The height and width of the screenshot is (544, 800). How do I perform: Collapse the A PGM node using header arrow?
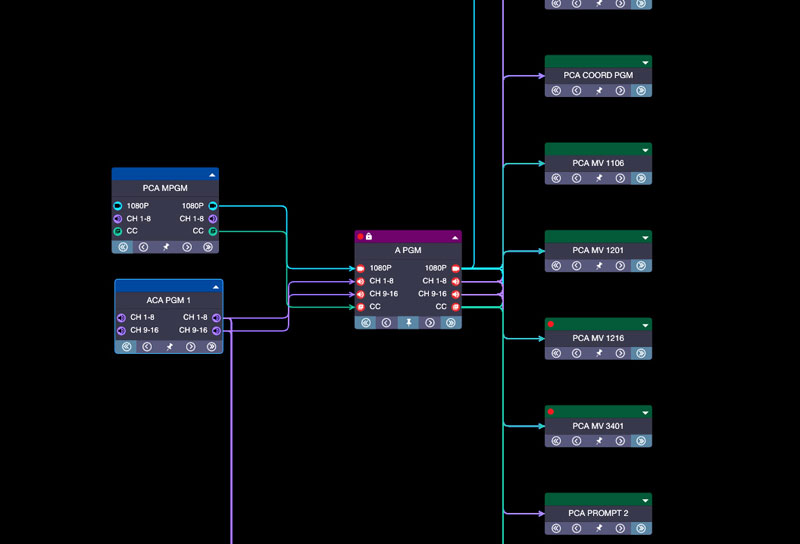[x=455, y=237]
